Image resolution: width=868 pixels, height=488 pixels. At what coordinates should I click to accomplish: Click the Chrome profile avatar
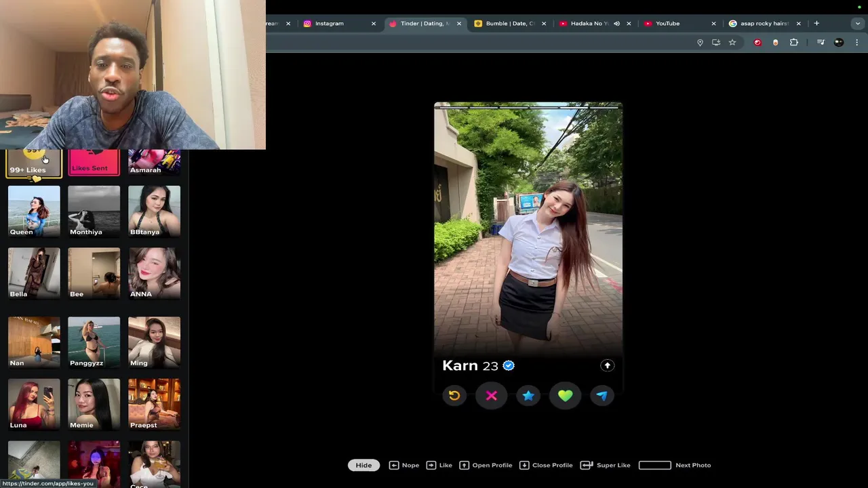click(x=839, y=42)
